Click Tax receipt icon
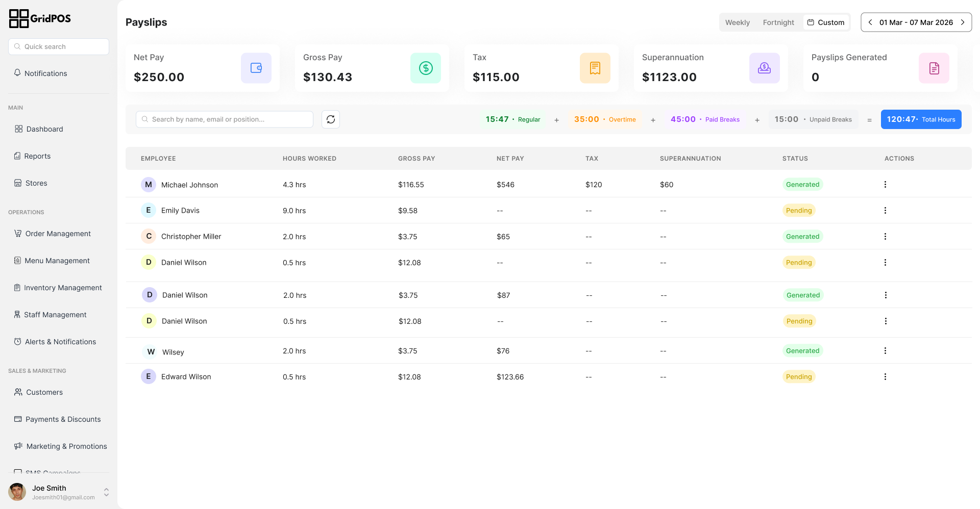Screen dimensions: 980x509 tap(595, 68)
